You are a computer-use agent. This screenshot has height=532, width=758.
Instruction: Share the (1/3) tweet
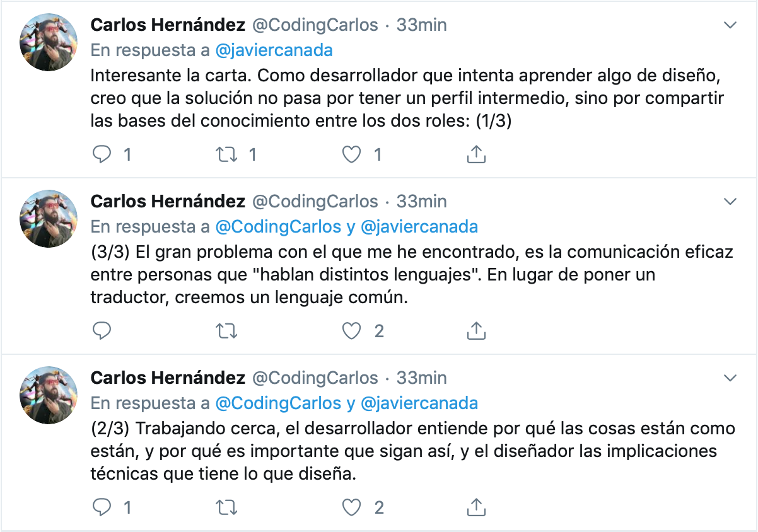[x=476, y=154]
